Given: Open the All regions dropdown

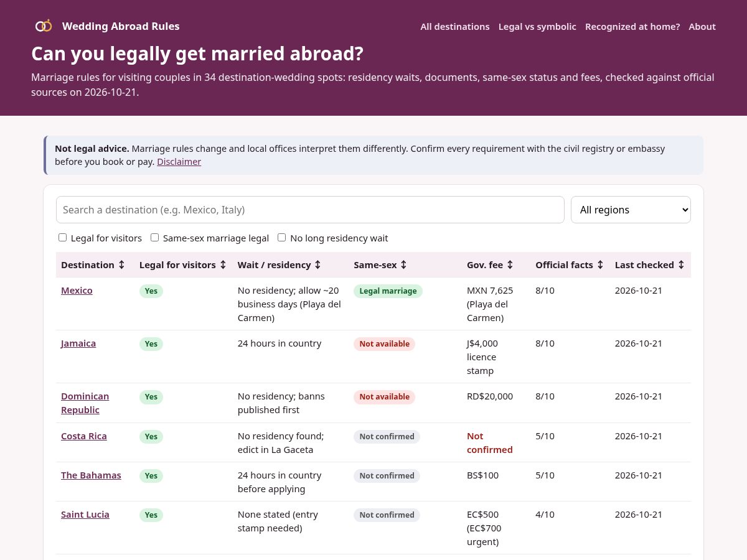Looking at the screenshot, I should pos(631,210).
